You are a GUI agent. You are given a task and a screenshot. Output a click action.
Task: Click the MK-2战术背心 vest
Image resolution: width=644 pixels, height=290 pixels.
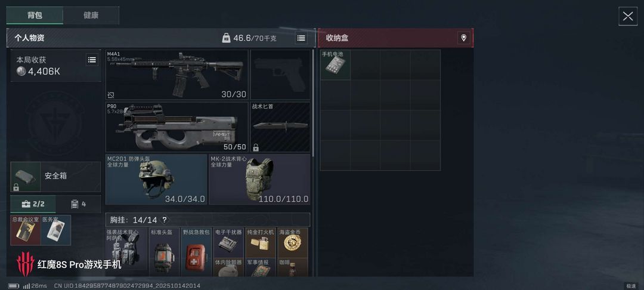tap(259, 179)
